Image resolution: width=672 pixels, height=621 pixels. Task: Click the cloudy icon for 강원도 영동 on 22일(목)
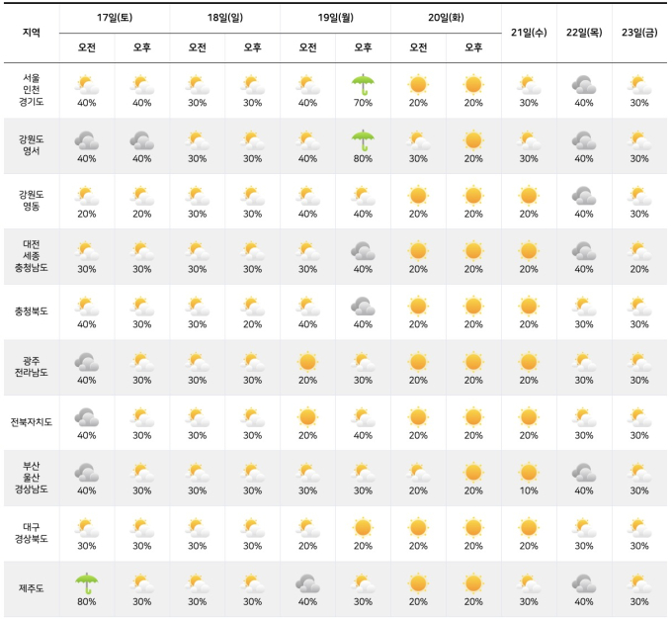584,196
